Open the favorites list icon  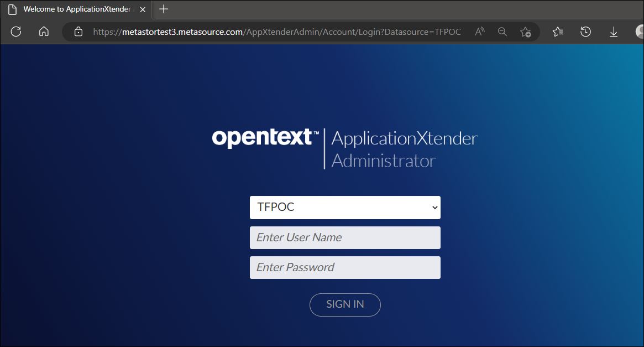coord(558,32)
